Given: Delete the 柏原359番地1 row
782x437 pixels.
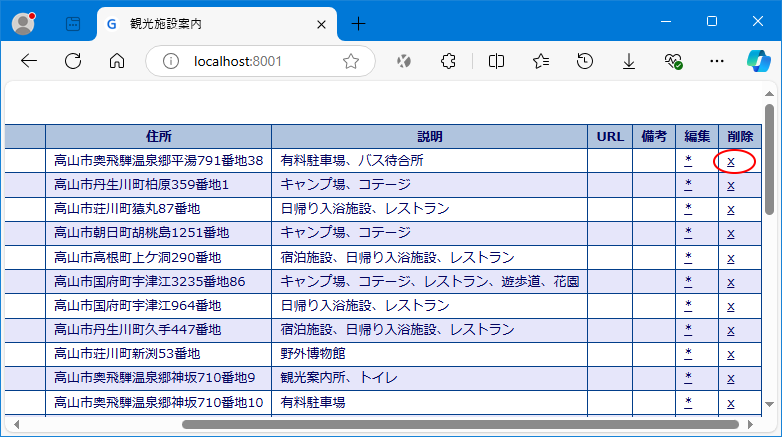Looking at the screenshot, I should [x=731, y=186].
